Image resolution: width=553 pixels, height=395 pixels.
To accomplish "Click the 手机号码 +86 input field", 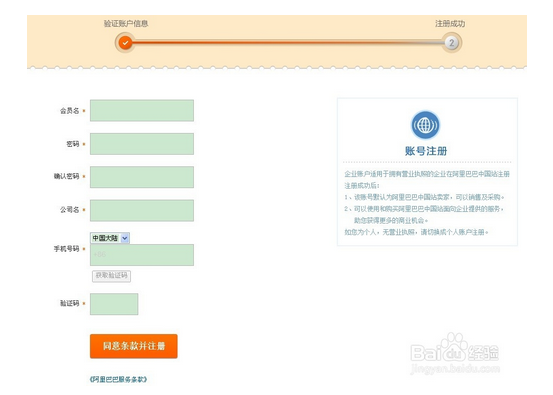I will click(142, 255).
